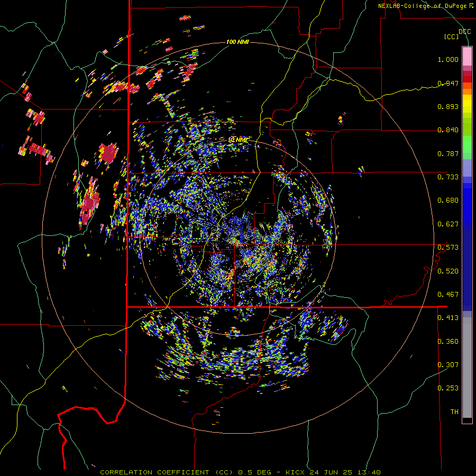Click the 0.307 scale value
Viewport: 476px width, 476px height.
point(448,364)
